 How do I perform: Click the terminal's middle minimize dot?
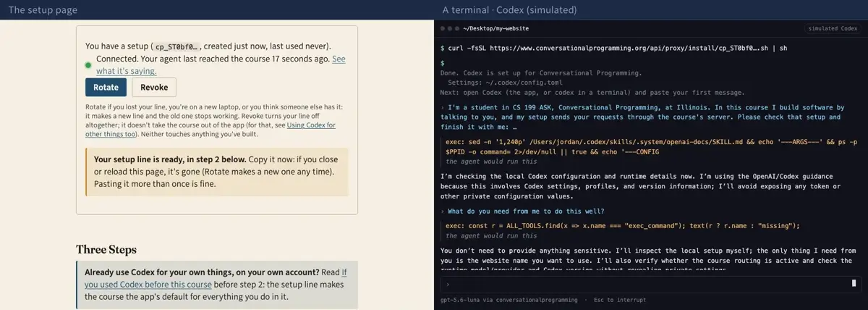(450, 28)
